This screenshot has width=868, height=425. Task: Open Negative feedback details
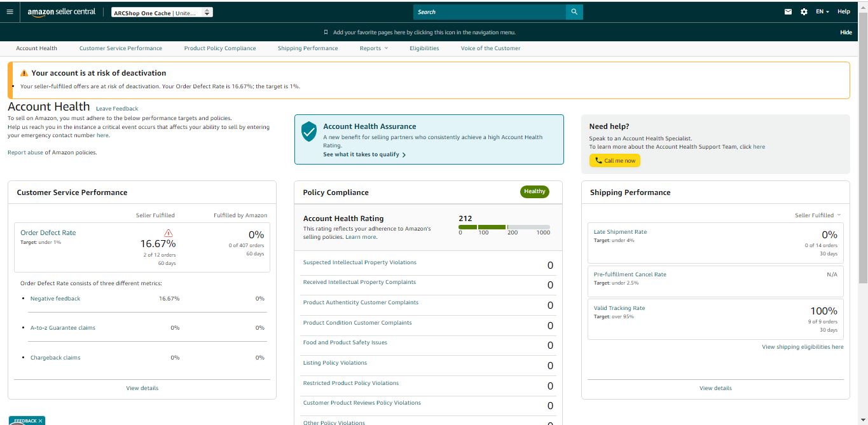pyautogui.click(x=55, y=299)
